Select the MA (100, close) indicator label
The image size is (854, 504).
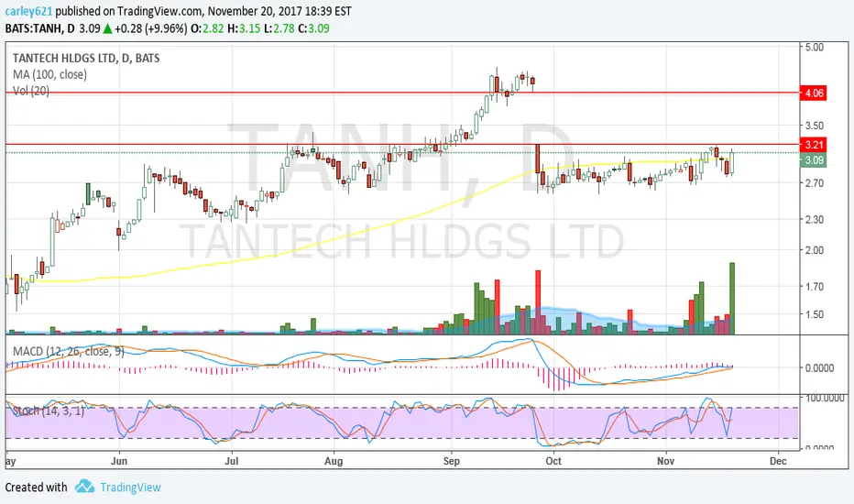(49, 74)
